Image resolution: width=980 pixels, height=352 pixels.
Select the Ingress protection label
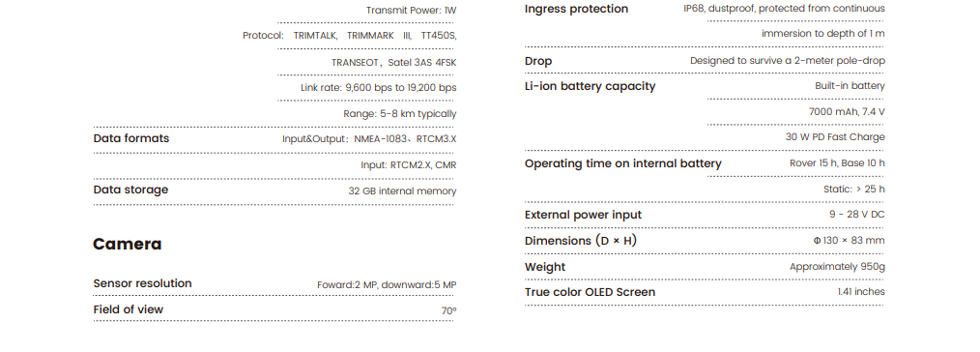576,9
